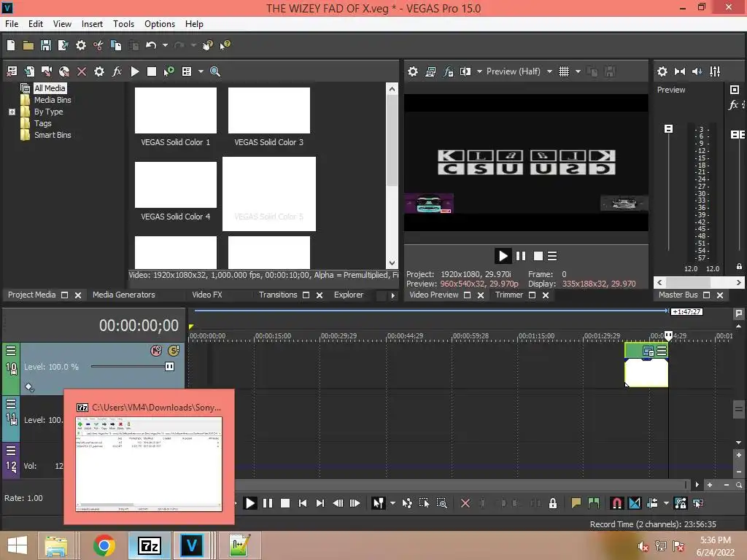Adjust the Master Bus volume fader
Image resolution: width=747 pixels, height=560 pixels.
668,128
